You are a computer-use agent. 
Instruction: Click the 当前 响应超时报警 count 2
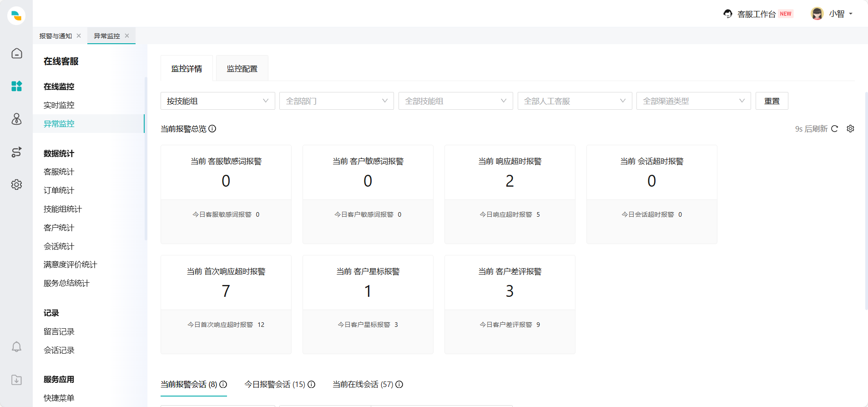click(x=510, y=181)
